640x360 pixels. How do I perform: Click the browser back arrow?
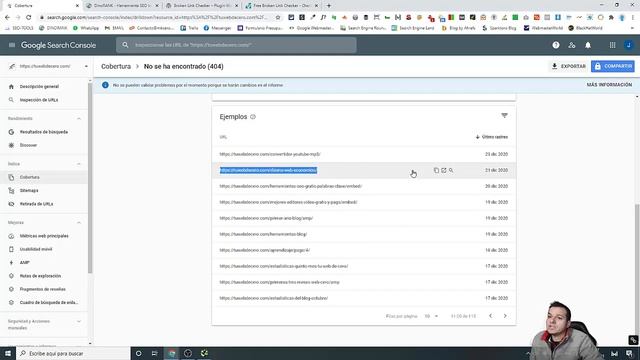pyautogui.click(x=7, y=17)
